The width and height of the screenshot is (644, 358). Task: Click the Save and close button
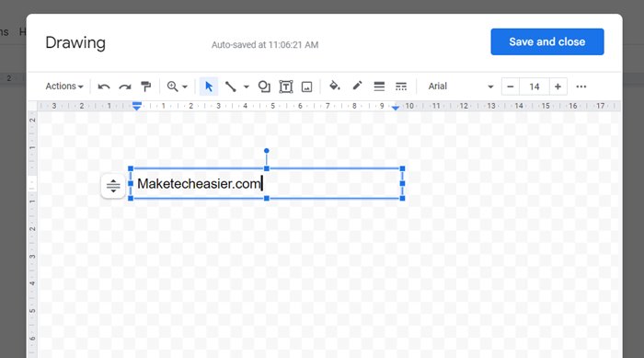click(547, 41)
